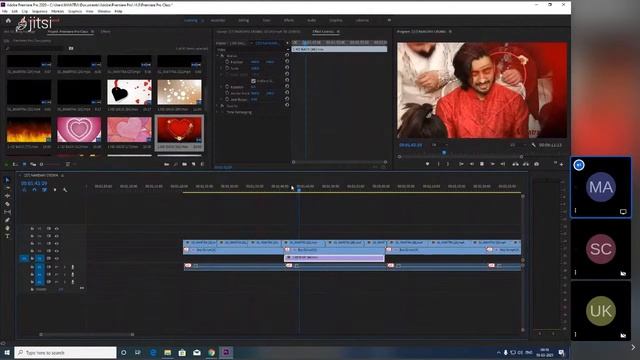640x360 pixels.
Task: Click Automate to Sequence in Project panel
Action: tap(167, 164)
